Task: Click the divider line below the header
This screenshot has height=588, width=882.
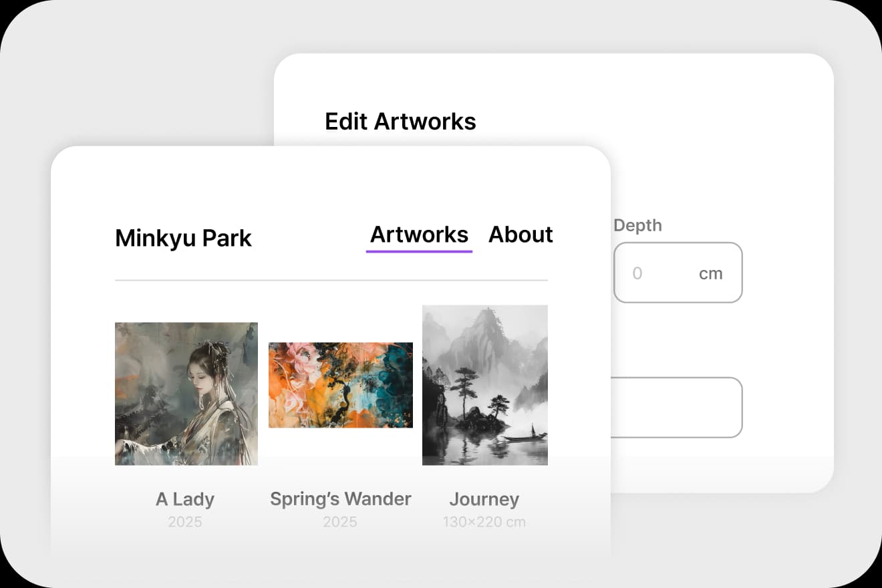Action: (x=331, y=280)
